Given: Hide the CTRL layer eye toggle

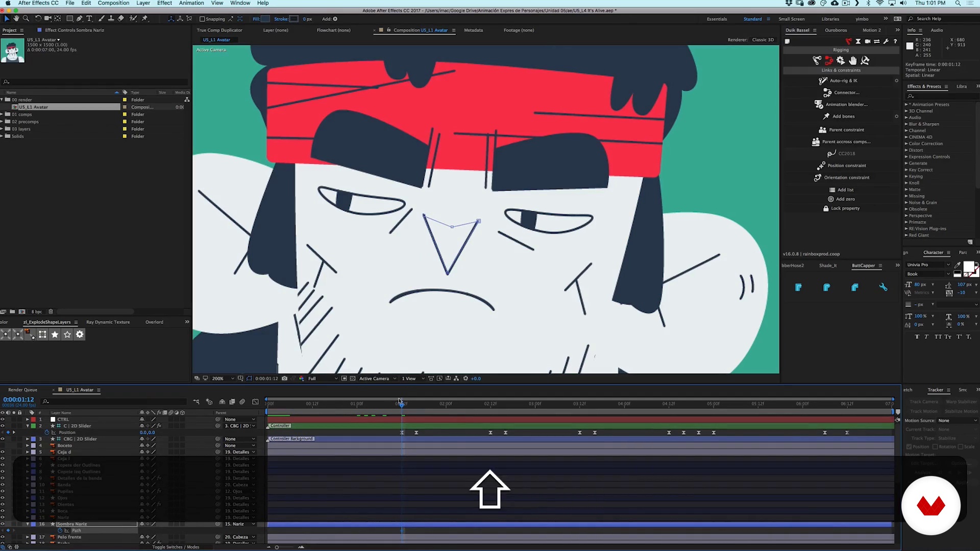Looking at the screenshot, I should [x=3, y=419].
